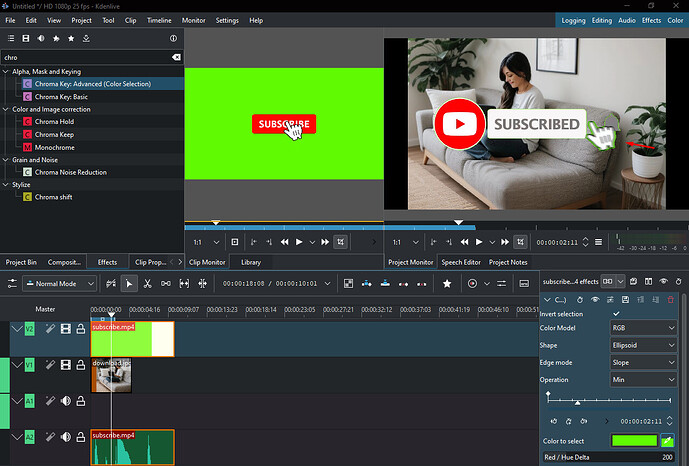689x466 pixels.
Task: Play the Project Monitor preview
Action: click(479, 242)
